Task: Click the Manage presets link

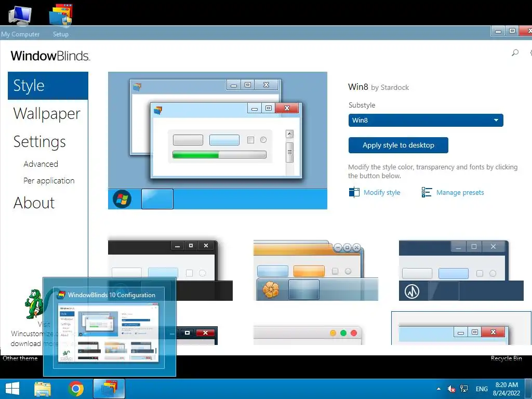Action: coord(460,192)
